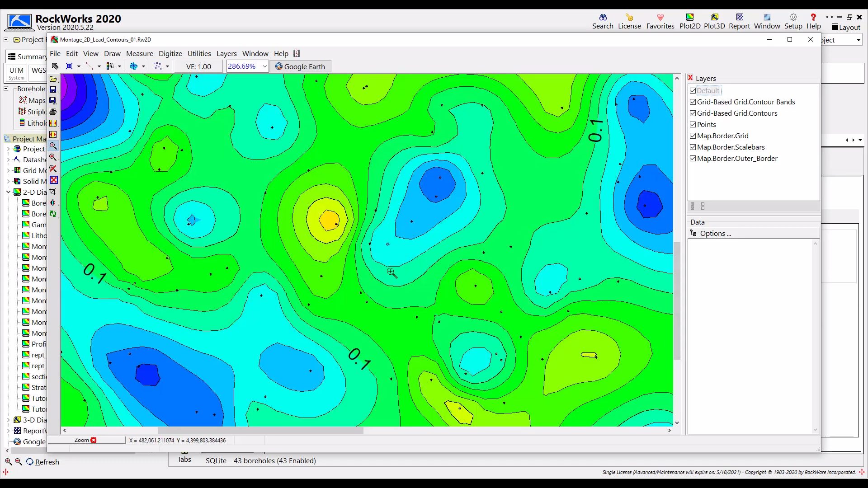Viewport: 868px width, 488px height.
Task: Click the Summary tab in project panel
Action: [x=27, y=56]
